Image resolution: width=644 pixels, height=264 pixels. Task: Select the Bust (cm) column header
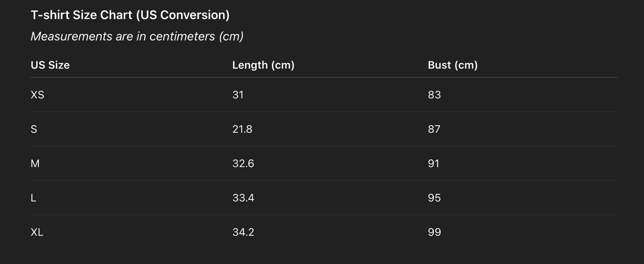452,65
